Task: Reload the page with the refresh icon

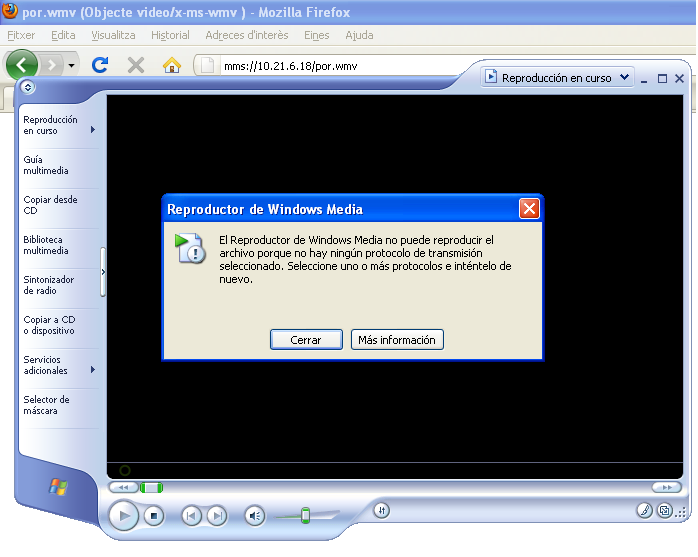Action: pos(100,65)
